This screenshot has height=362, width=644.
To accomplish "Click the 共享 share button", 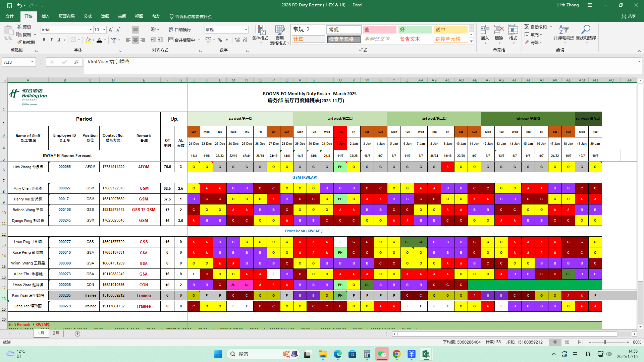I will 629,16.
